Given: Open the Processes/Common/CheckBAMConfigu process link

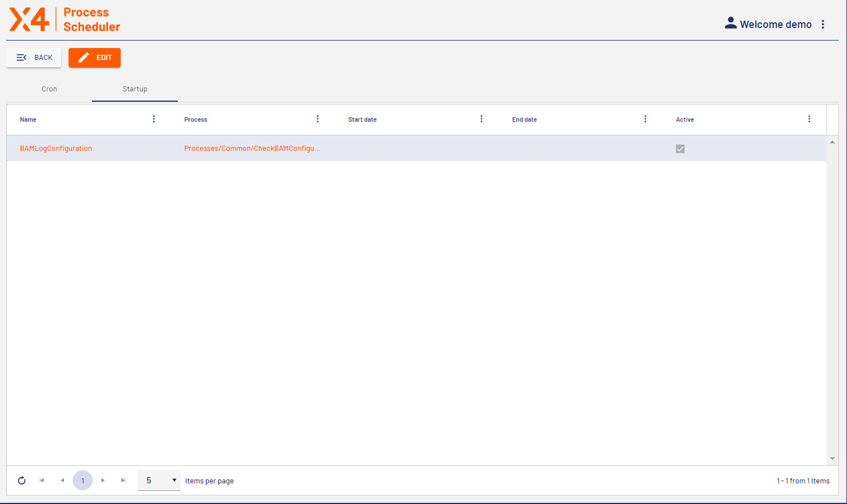Looking at the screenshot, I should point(253,148).
